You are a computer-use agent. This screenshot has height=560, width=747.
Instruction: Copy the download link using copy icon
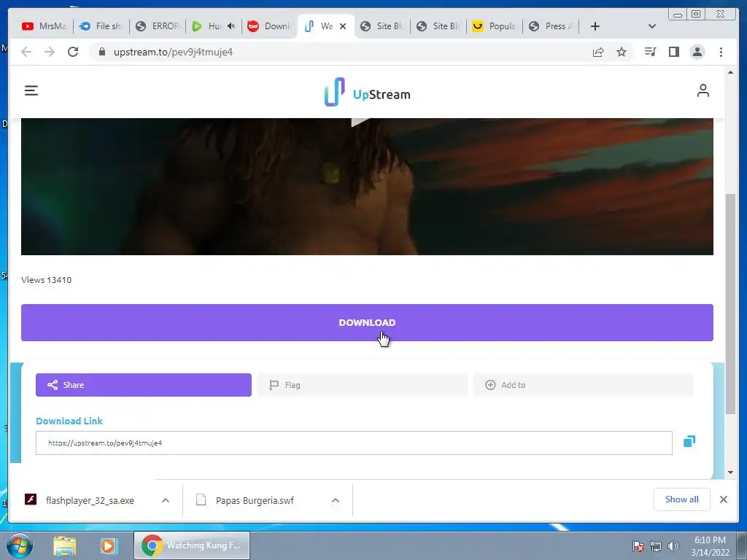689,441
